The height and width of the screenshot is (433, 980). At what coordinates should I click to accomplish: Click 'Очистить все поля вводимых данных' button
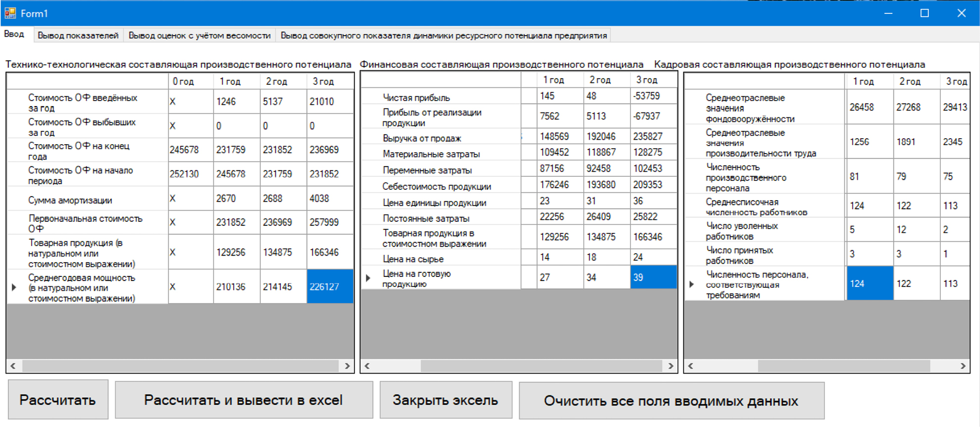tap(671, 401)
